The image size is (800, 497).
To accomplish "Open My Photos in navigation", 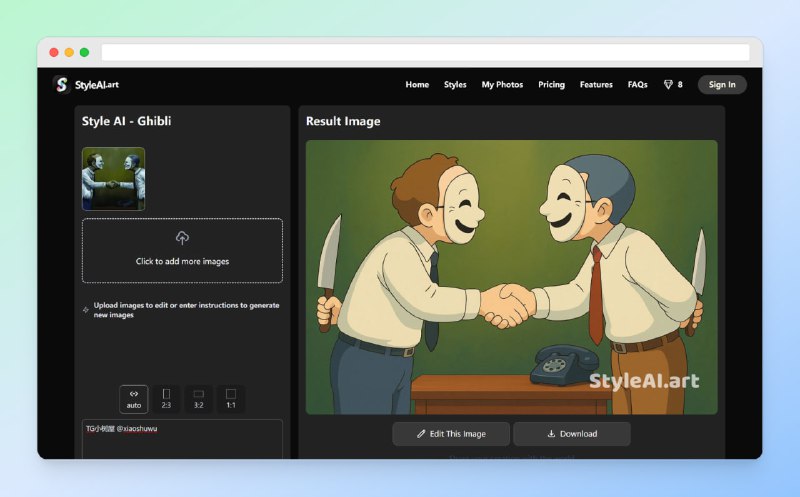I will tap(502, 85).
